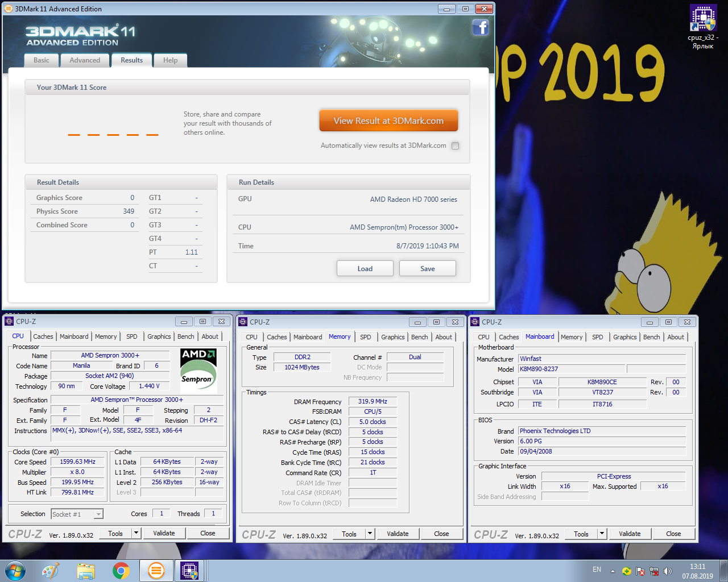Image resolution: width=728 pixels, height=582 pixels.
Task: Click the Code Name Manila value
Action: (81, 365)
